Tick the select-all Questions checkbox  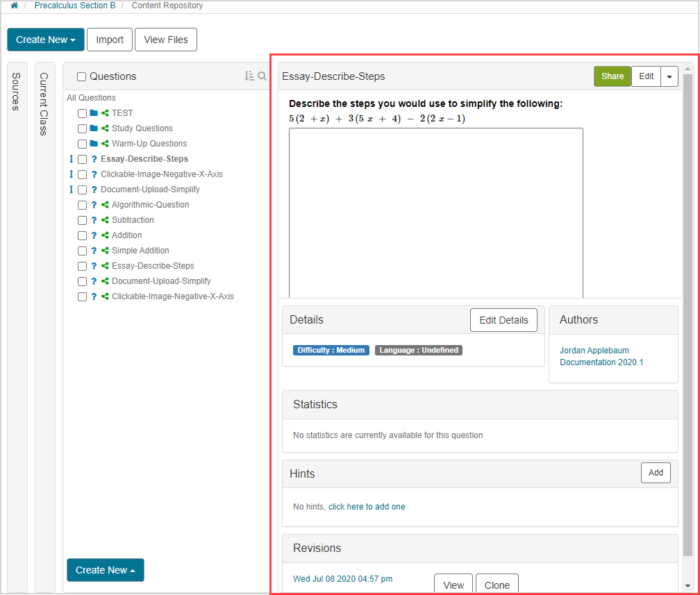point(81,77)
